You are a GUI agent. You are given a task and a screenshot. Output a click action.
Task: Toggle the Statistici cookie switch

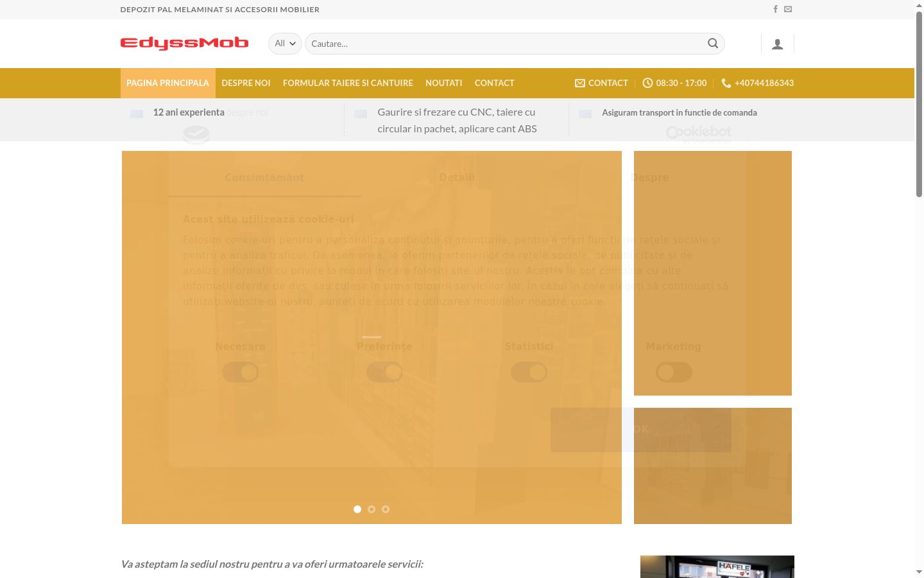(529, 372)
